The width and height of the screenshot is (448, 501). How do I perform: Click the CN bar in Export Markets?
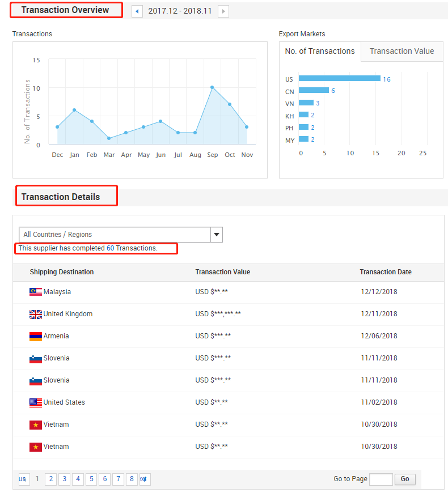(x=314, y=91)
